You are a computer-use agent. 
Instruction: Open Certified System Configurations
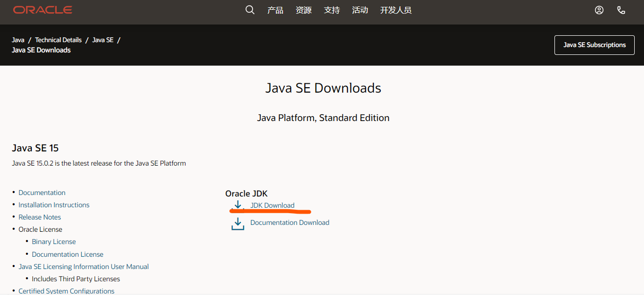[66, 291]
